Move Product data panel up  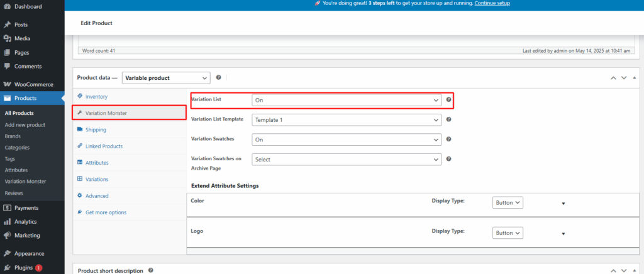(x=613, y=78)
